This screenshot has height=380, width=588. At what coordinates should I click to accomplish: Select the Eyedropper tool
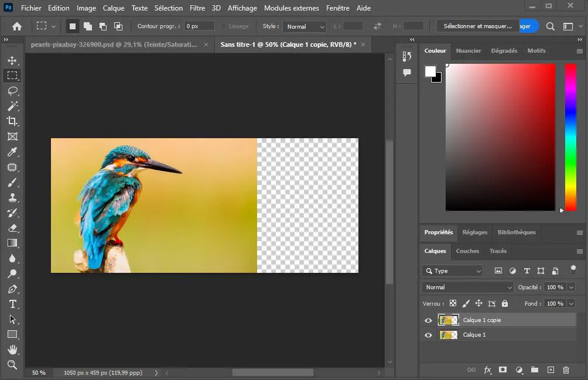click(12, 152)
